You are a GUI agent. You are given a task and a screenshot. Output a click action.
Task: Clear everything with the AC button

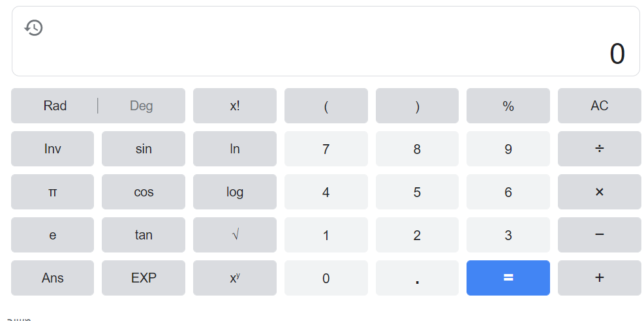(x=599, y=106)
